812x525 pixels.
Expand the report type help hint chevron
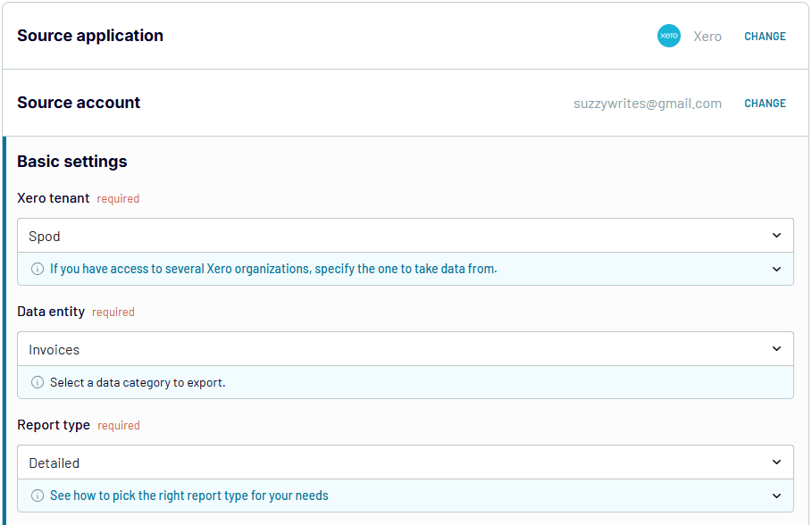coord(776,496)
